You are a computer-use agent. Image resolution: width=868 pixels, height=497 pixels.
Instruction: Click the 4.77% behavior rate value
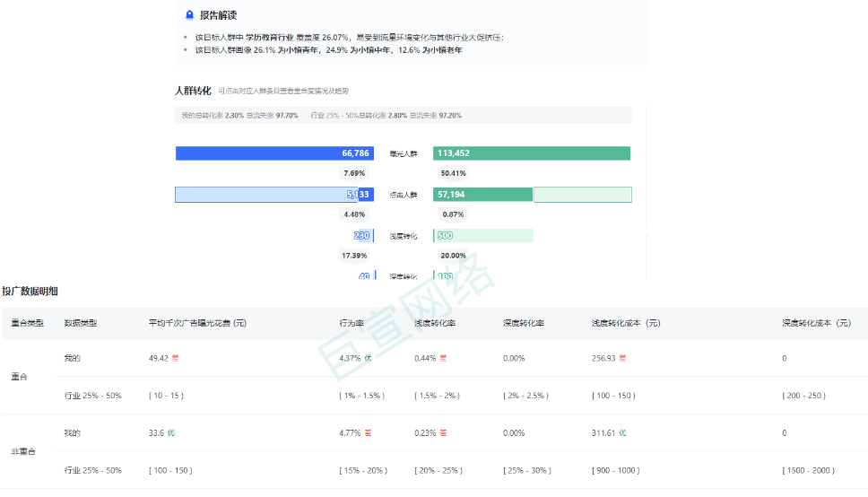tap(350, 433)
